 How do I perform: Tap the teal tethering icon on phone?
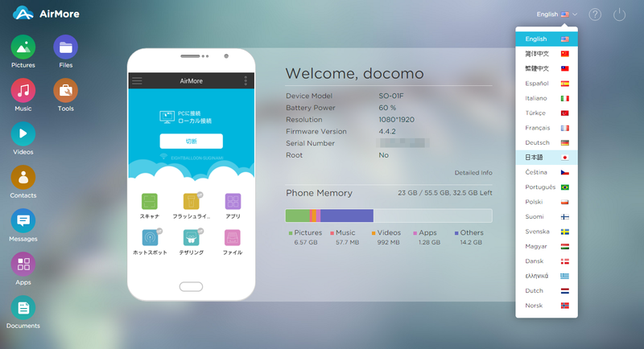click(x=192, y=237)
